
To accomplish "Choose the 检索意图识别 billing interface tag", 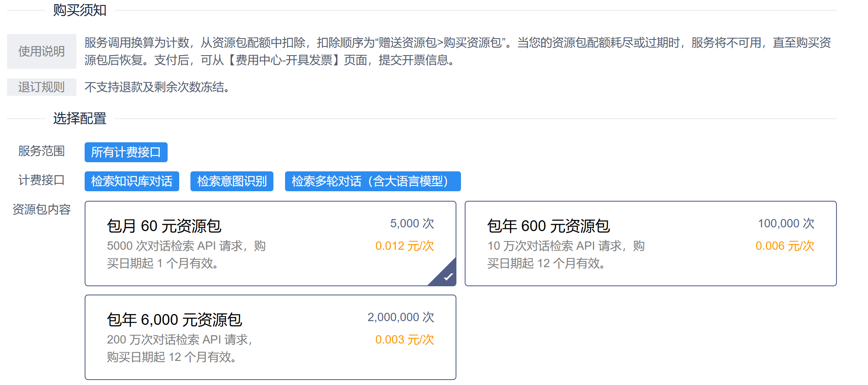I will (x=232, y=181).
